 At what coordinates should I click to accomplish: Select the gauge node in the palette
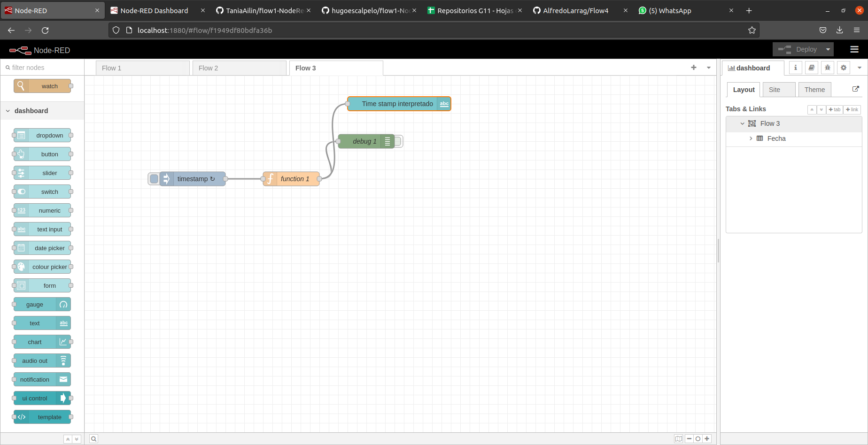(x=41, y=304)
